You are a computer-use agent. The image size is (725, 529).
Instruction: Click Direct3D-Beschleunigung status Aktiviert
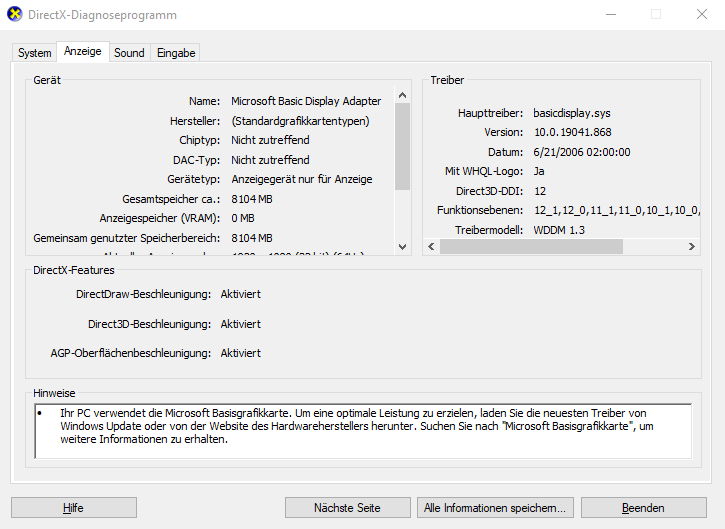[x=241, y=324]
